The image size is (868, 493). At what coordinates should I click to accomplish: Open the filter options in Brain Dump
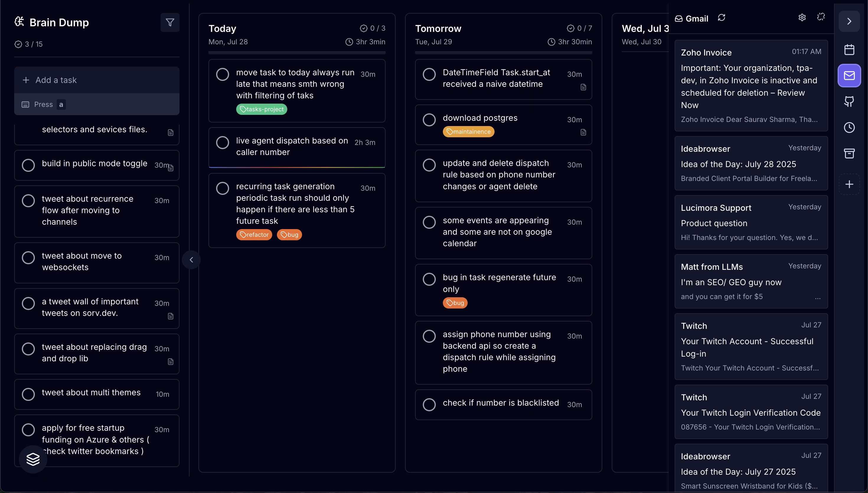coord(170,22)
